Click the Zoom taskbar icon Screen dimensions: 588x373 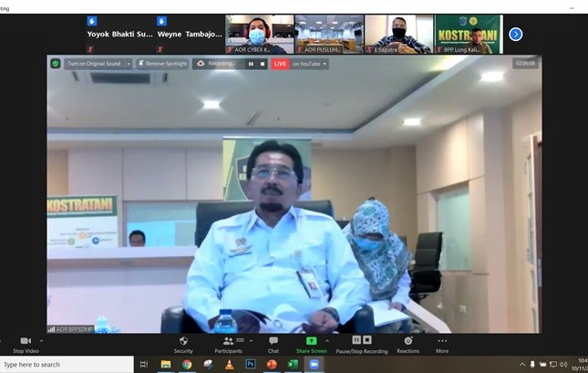coord(315,365)
